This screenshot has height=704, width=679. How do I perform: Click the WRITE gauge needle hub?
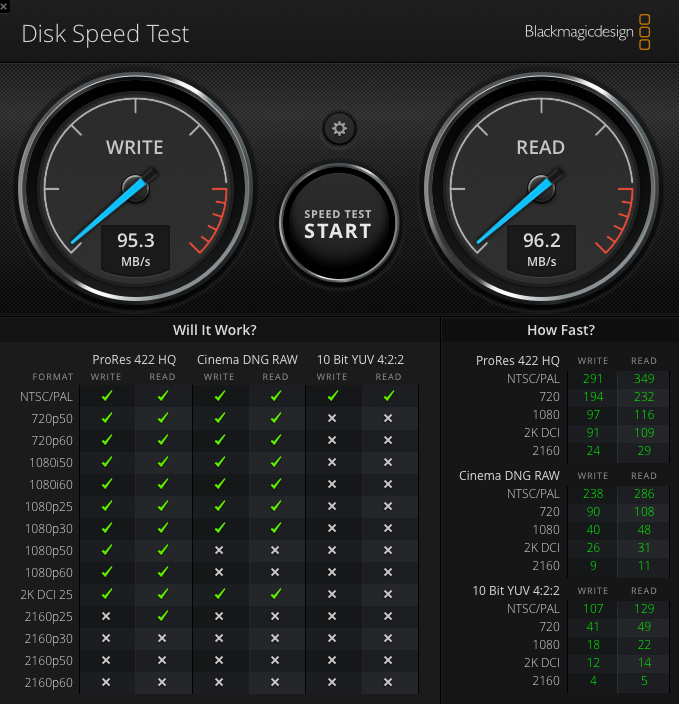(135, 187)
